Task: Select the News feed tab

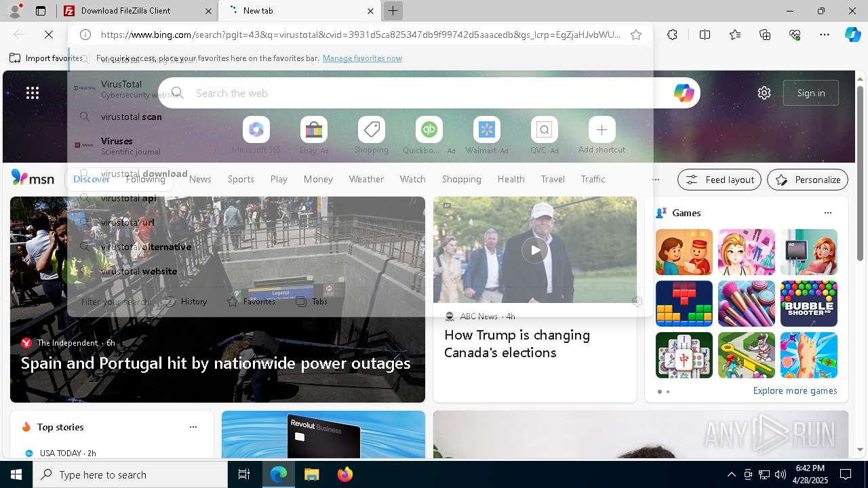Action: 200,179
